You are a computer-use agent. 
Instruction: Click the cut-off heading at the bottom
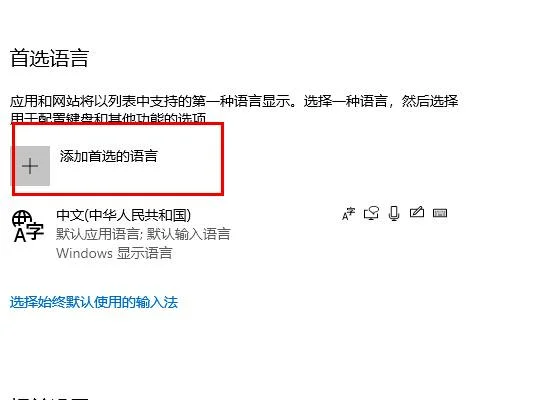click(49, 398)
